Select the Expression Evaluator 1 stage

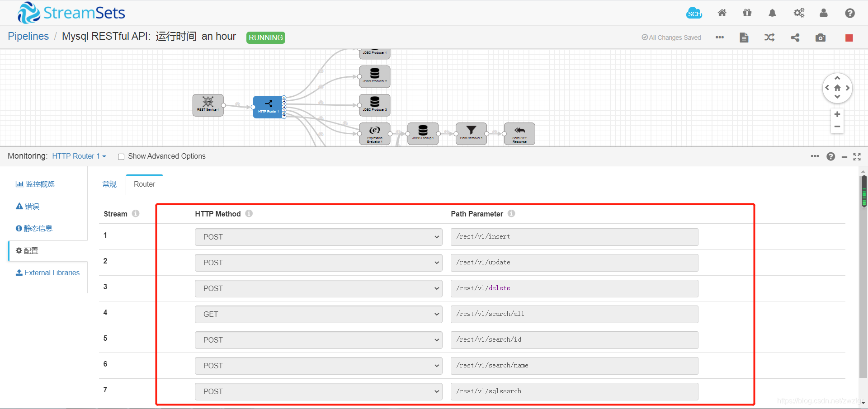pyautogui.click(x=375, y=134)
